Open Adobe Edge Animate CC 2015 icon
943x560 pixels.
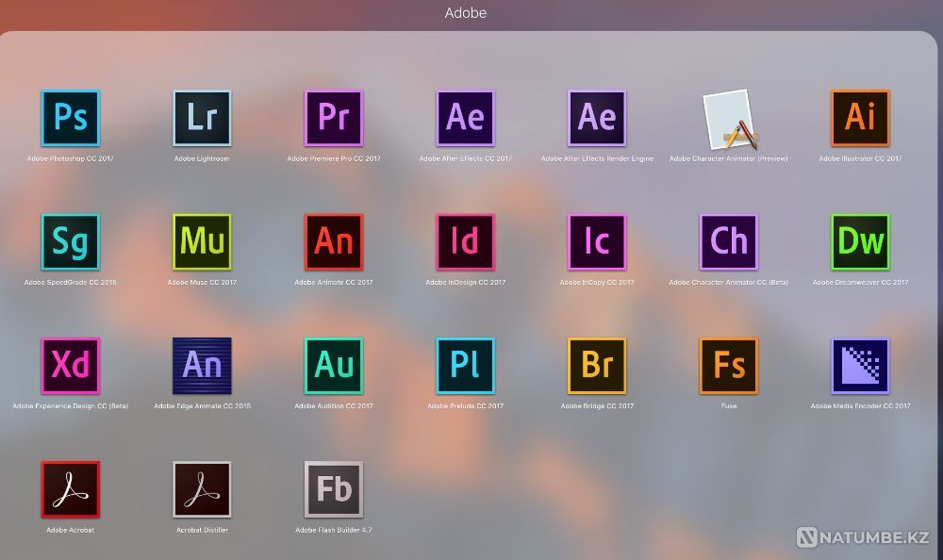point(202,366)
